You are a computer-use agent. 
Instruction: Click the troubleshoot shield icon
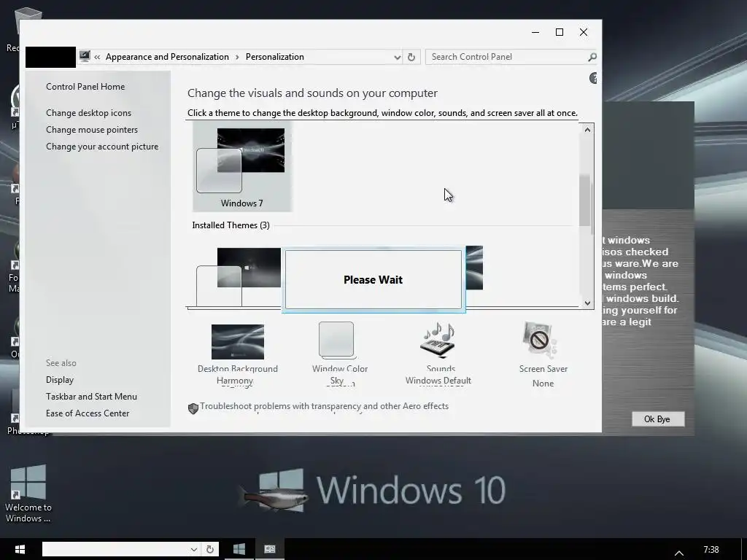pos(193,408)
